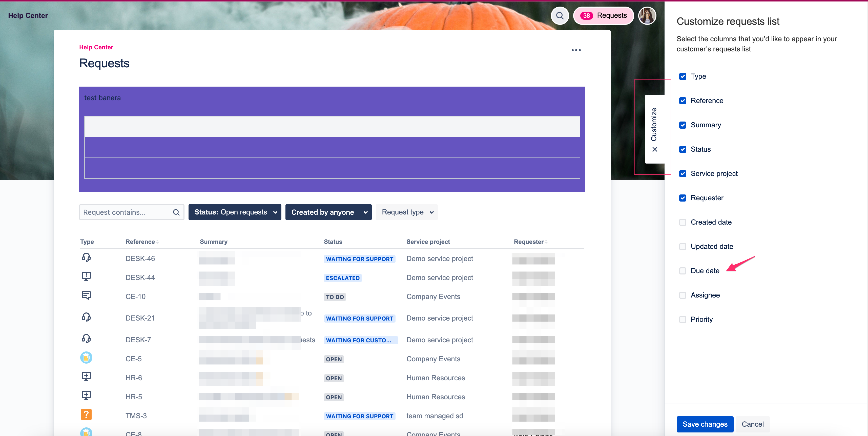Close the Customize side tab with X
This screenshot has height=436, width=868.
655,149
